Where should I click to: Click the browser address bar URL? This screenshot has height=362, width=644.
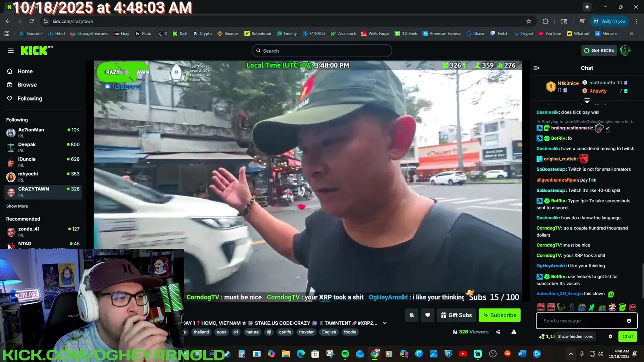click(x=73, y=21)
